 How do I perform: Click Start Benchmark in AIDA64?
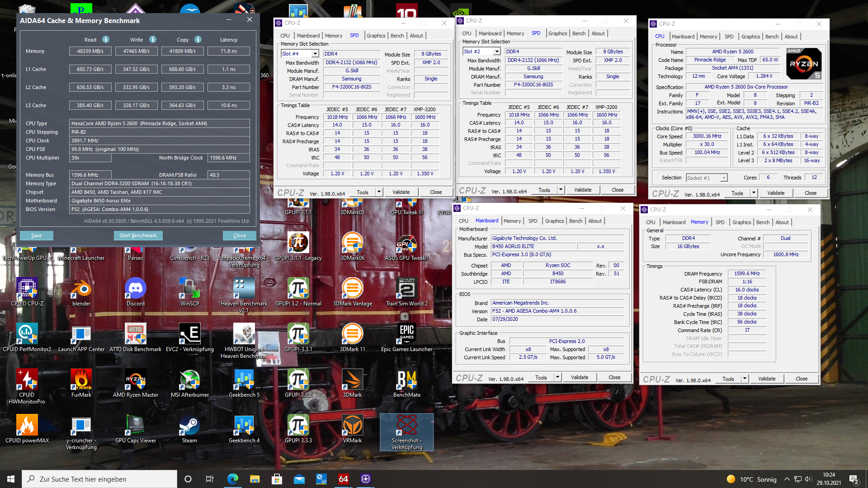coord(138,235)
